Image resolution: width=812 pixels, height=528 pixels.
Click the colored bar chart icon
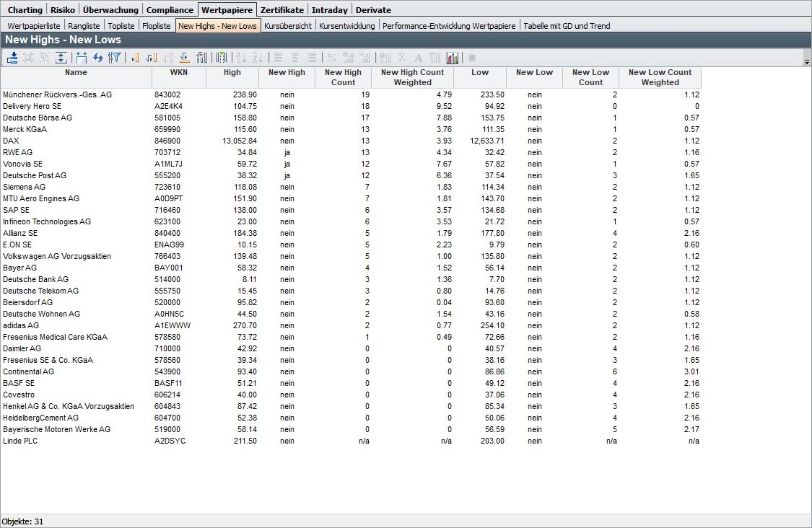[453, 58]
